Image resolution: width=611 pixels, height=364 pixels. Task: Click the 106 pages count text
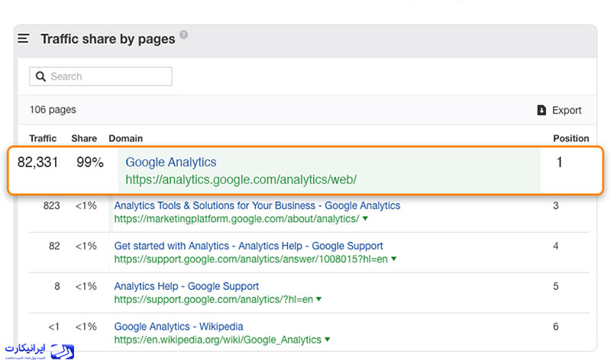click(53, 110)
